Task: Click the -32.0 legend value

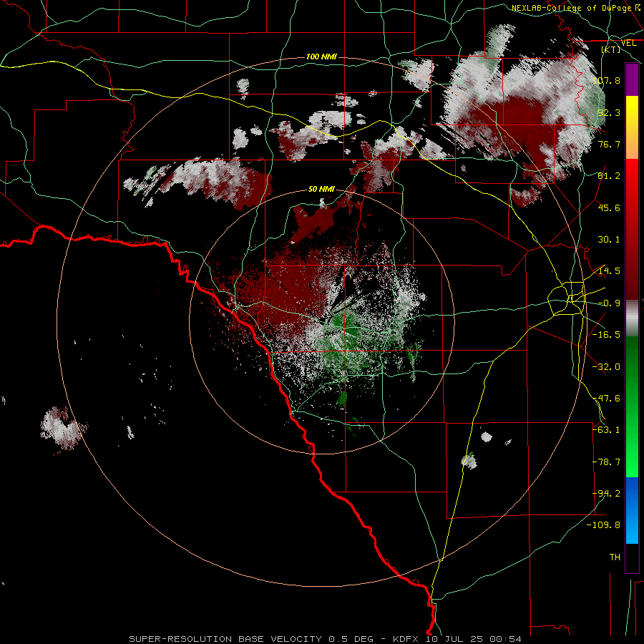Action: pos(606,367)
